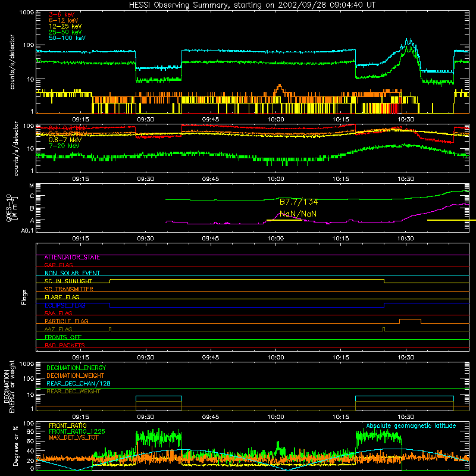
Task: Click the second AAZ_FLAG spike near 10:25
Action: pyautogui.click(x=384, y=329)
